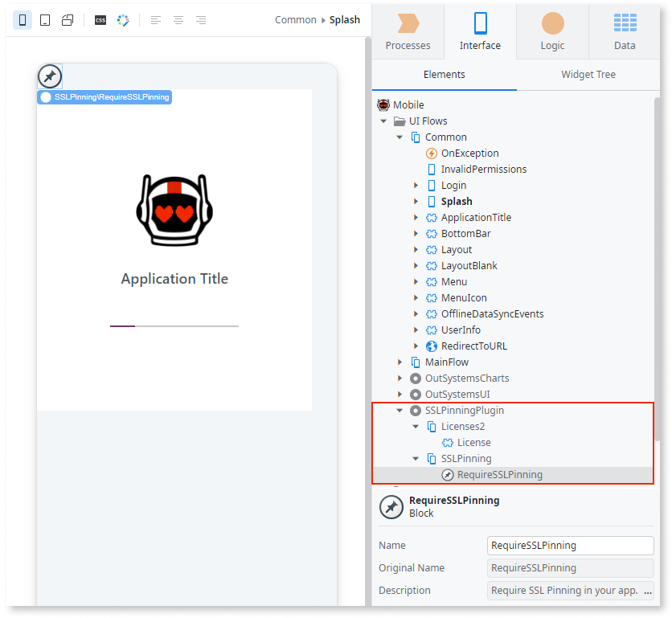Click the pin icon on the canvas
The height and width of the screenshot is (618, 672).
point(49,76)
